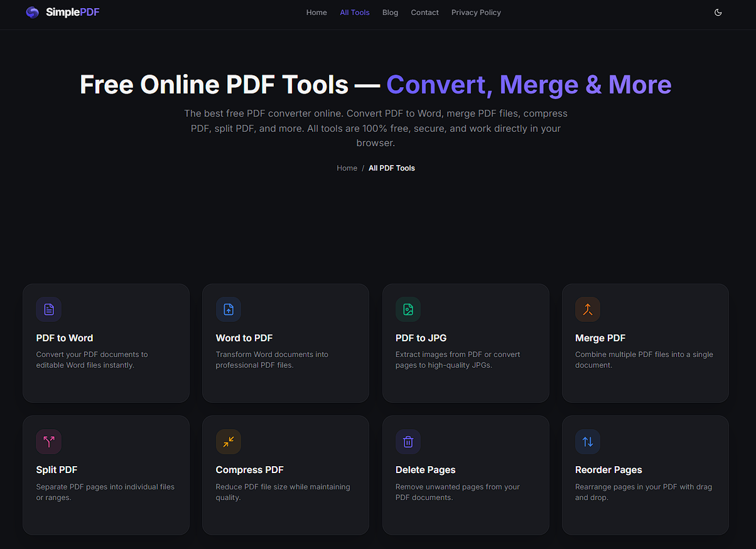The height and width of the screenshot is (549, 756).
Task: Open the Merge PDF tool card
Action: pyautogui.click(x=645, y=343)
